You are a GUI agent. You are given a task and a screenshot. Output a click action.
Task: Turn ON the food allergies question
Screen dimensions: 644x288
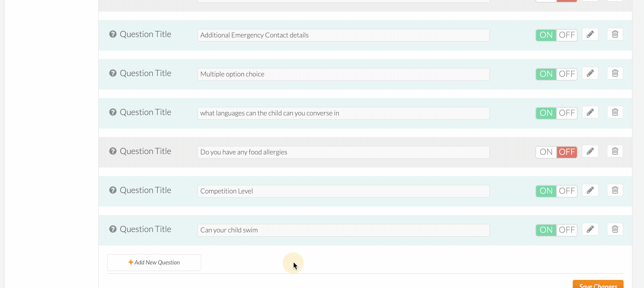pos(546,152)
